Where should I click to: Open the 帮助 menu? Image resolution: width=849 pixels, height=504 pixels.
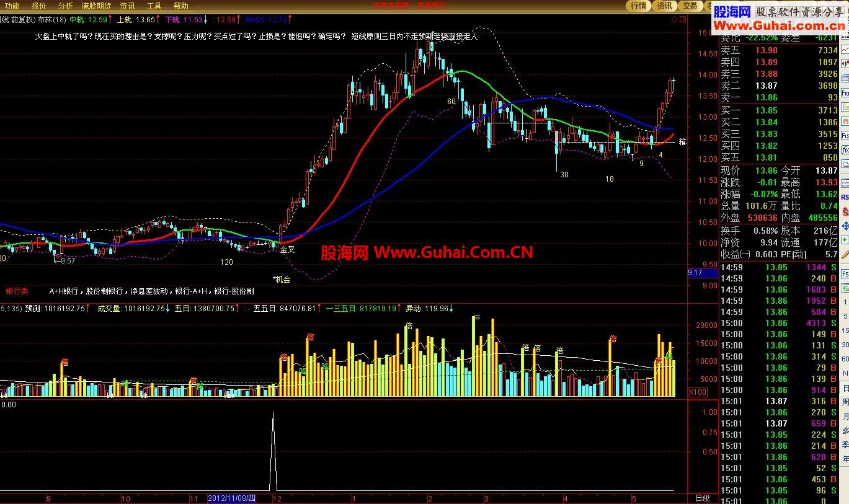180,6
